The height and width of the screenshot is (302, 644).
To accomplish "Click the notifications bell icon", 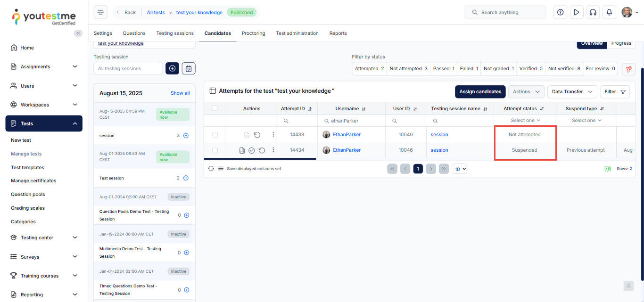I will 609,12.
